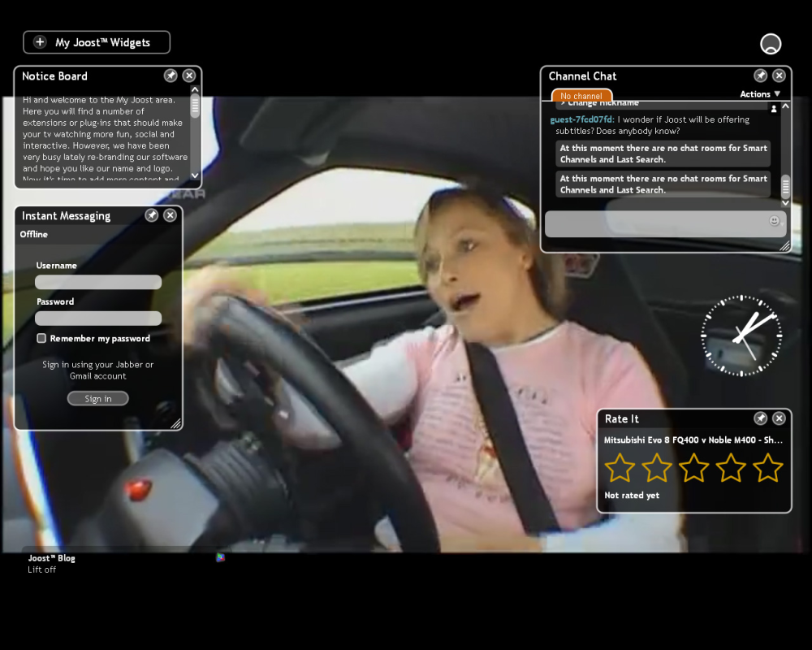Image resolution: width=812 pixels, height=650 pixels.
Task: Open the smiley emoticon picker in chat
Action: [x=774, y=221]
